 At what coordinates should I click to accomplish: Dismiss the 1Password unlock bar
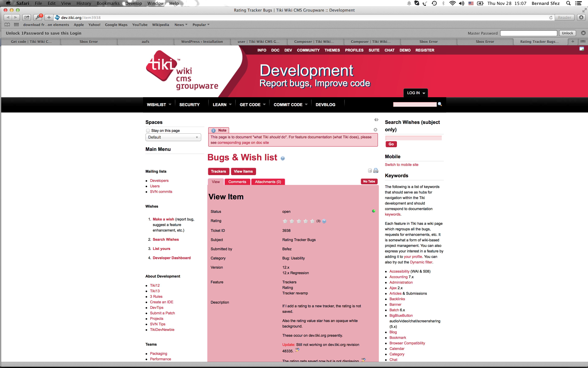coord(583,33)
